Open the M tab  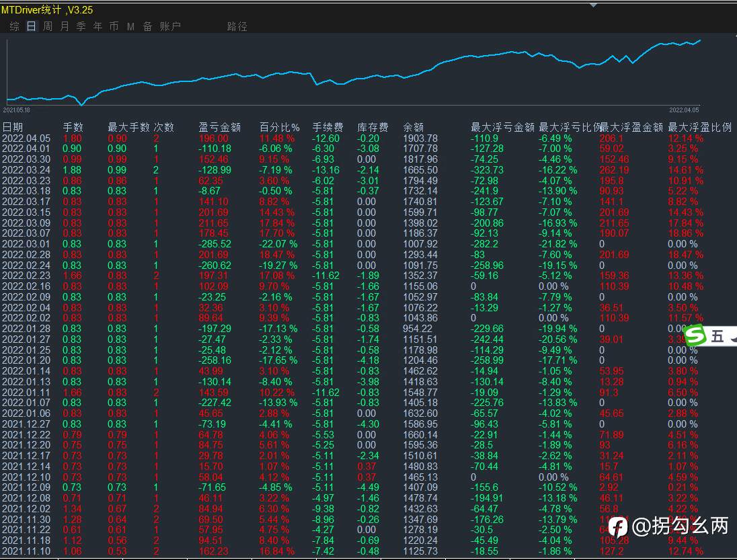point(130,27)
